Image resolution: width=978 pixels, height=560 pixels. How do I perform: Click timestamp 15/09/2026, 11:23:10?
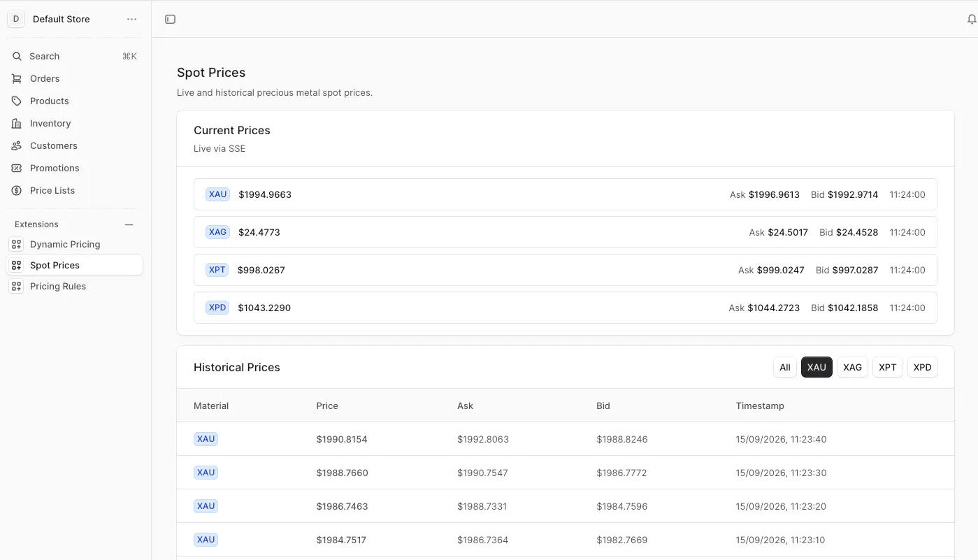tap(780, 540)
